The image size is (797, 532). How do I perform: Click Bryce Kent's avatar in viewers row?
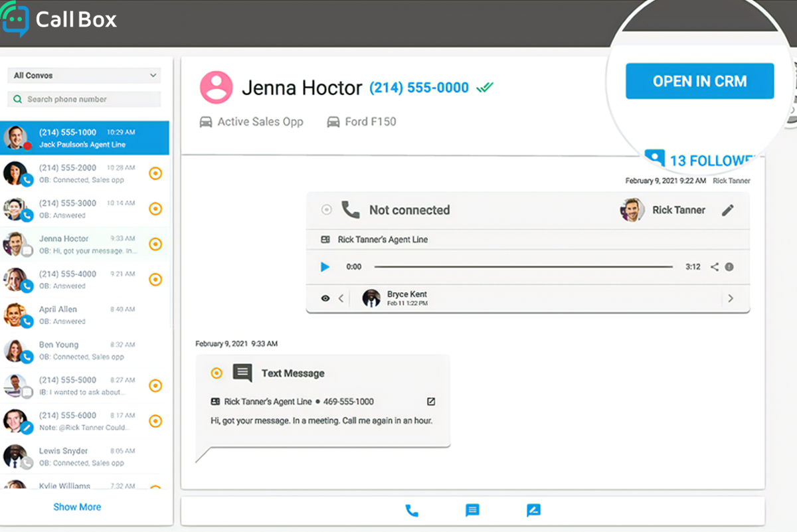(371, 298)
